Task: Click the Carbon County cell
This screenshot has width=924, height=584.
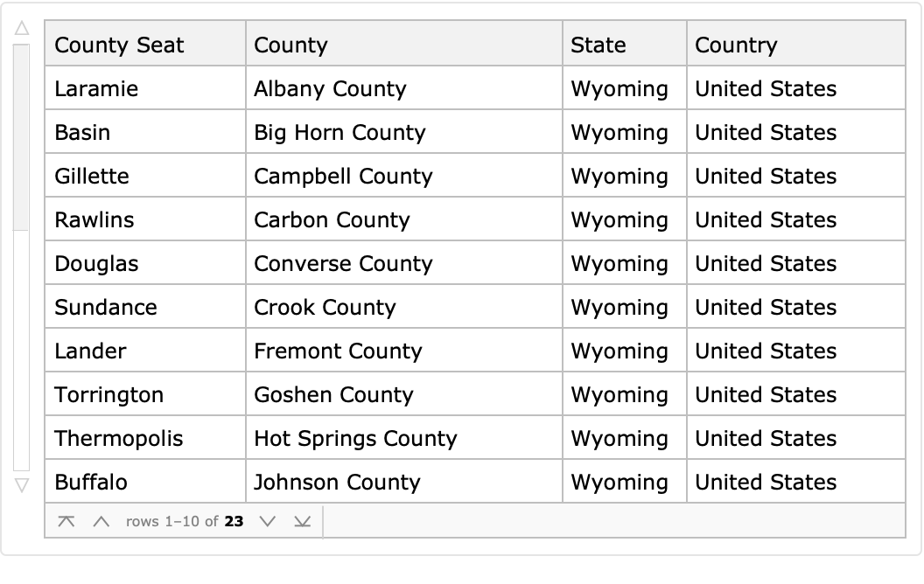Action: (332, 220)
